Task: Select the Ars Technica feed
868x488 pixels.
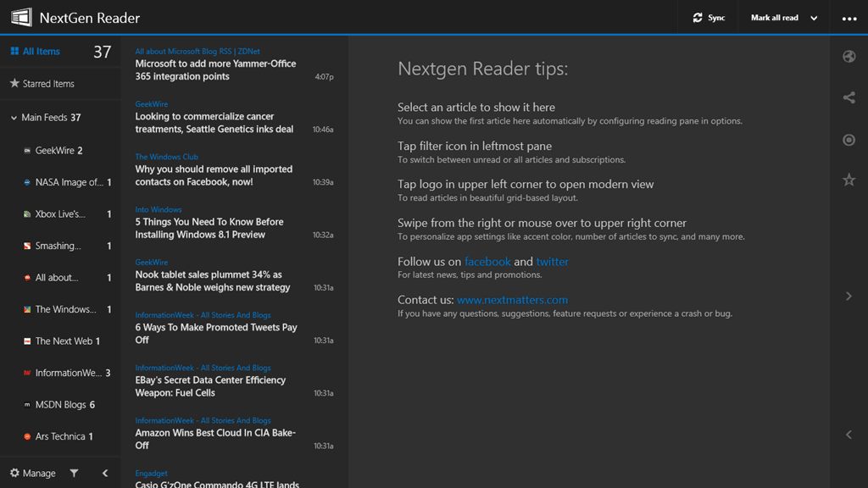Action: click(x=59, y=436)
